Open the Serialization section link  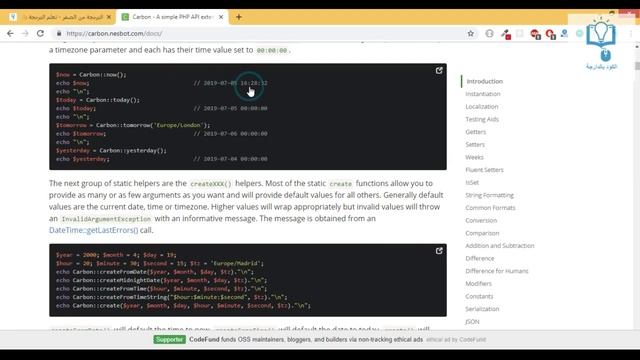point(482,309)
